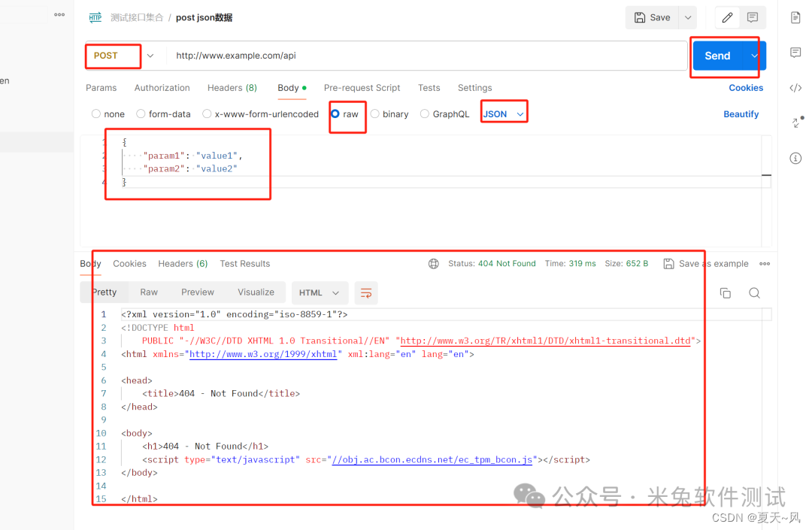Open the comments icon next to pencil

(x=753, y=17)
